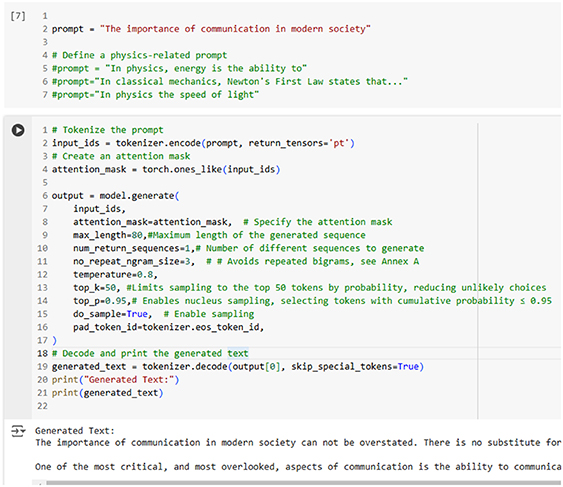Click the [7] execution count of first cell
The width and height of the screenshot is (563, 487).
18,16
